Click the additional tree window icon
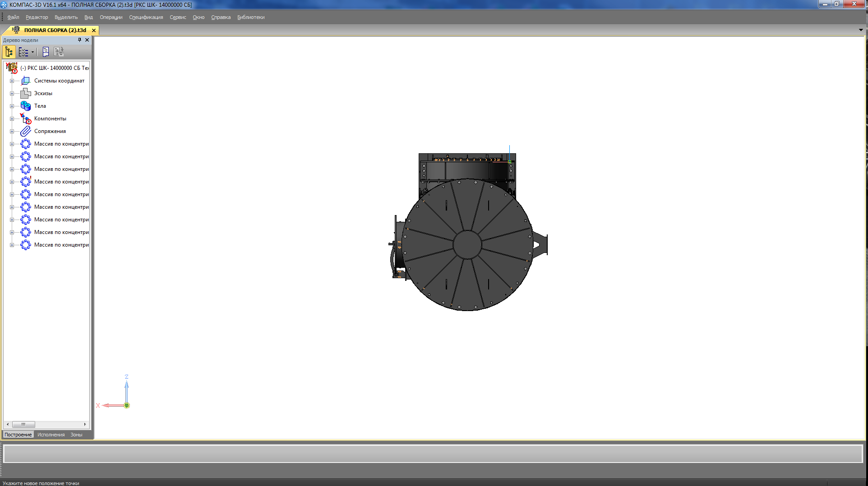The image size is (868, 486). (x=59, y=52)
